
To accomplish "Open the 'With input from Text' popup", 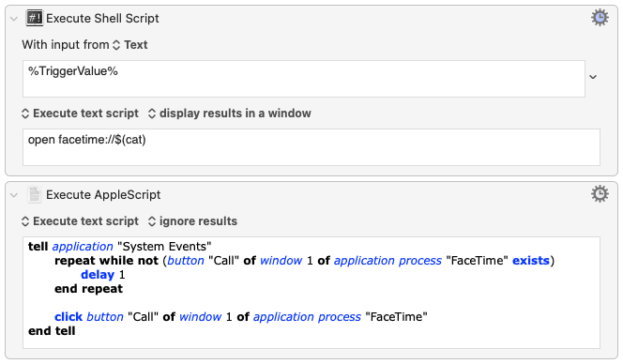I will pos(130,45).
